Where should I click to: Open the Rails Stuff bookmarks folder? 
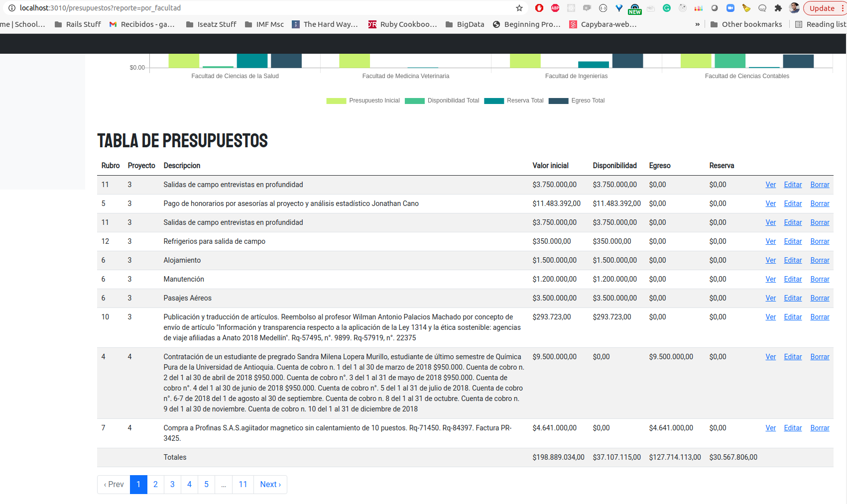point(77,24)
